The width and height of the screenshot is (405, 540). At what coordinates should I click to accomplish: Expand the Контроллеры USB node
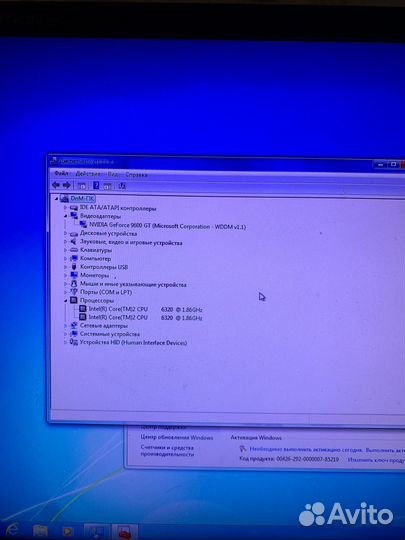tap(65, 267)
